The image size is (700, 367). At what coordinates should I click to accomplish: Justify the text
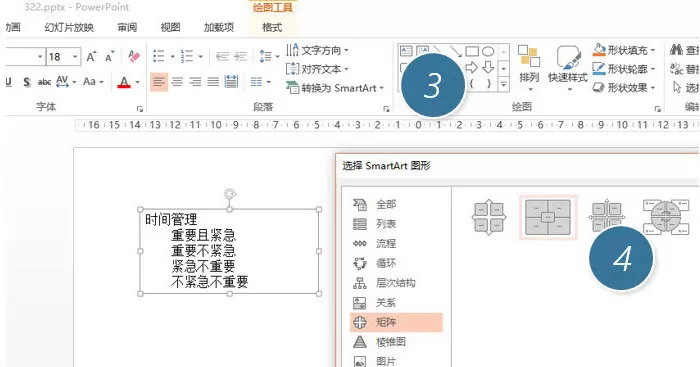point(213,82)
